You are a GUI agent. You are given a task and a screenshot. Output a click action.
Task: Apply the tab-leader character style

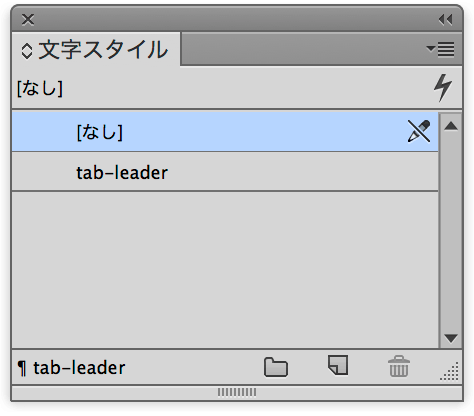pos(225,172)
